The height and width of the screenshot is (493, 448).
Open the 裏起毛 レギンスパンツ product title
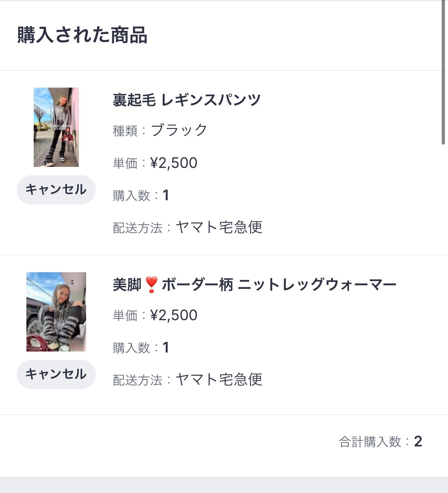(186, 100)
